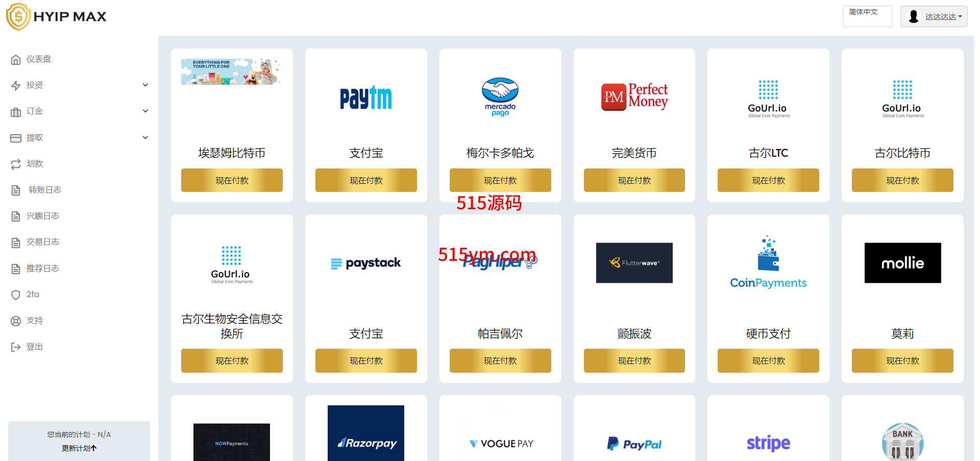This screenshot has height=461, width=980.
Task: Click the 更新计划 link
Action: pos(79,448)
